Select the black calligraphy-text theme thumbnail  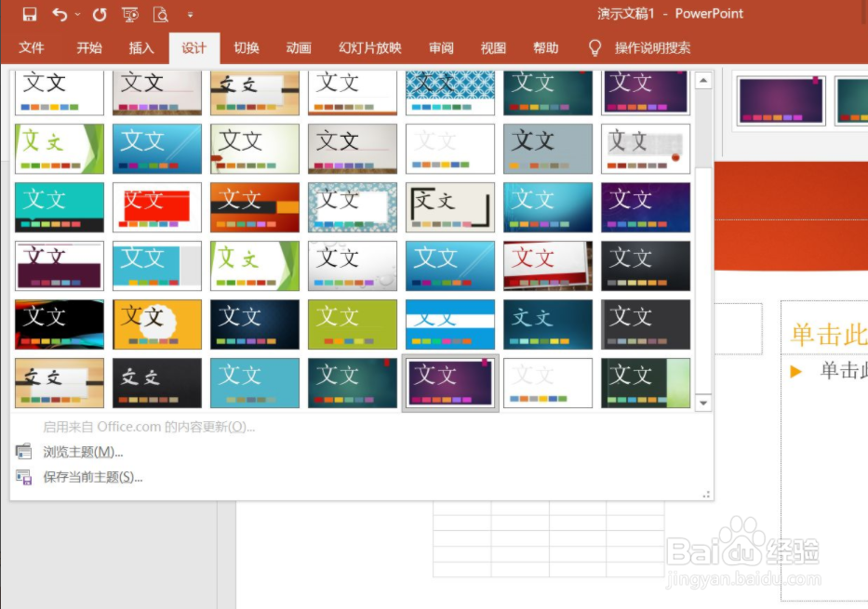pos(157,383)
